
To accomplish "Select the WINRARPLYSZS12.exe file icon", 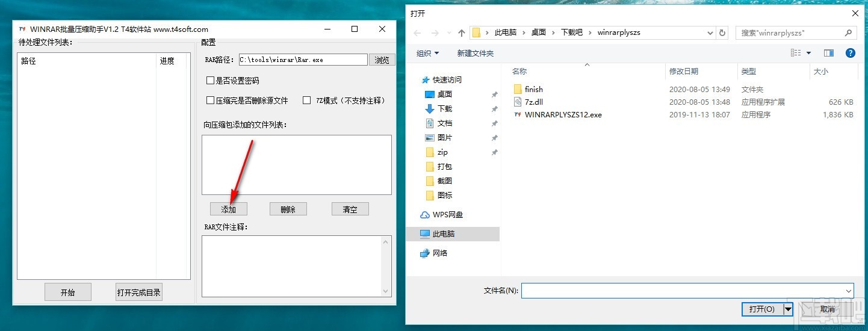I will pos(518,114).
